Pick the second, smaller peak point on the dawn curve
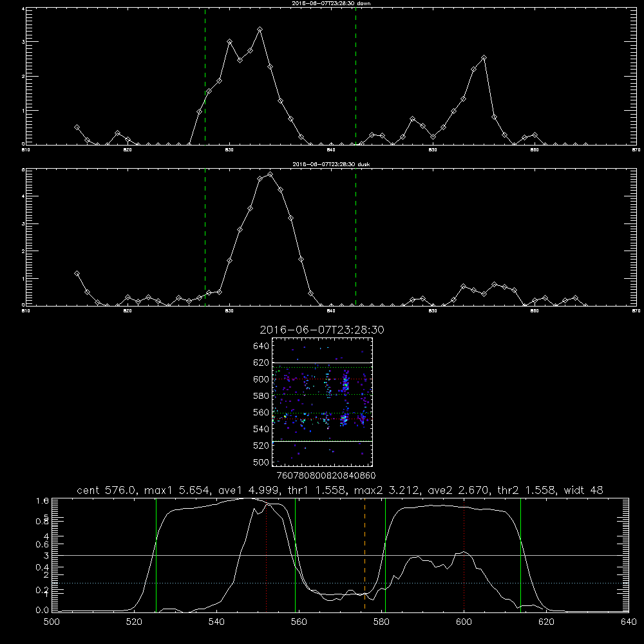Screen dimensions: 644x644 point(484,58)
